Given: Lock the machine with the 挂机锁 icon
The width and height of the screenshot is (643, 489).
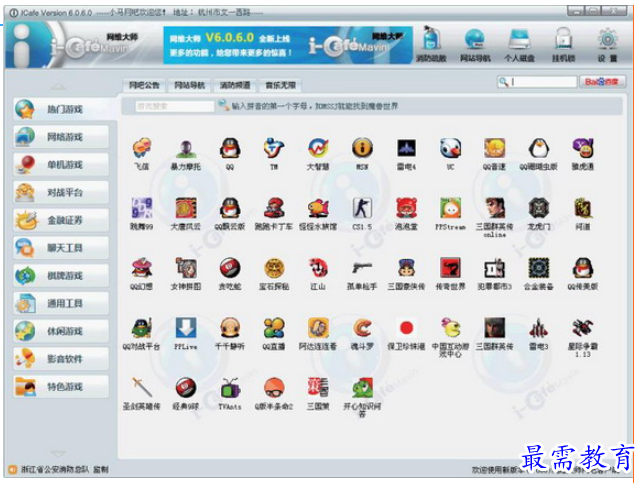Looking at the screenshot, I should [x=563, y=44].
